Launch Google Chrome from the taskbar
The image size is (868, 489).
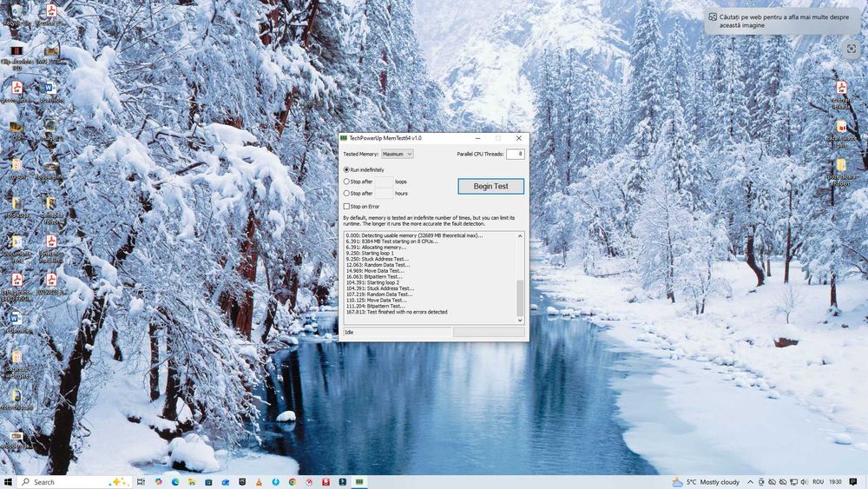293,482
